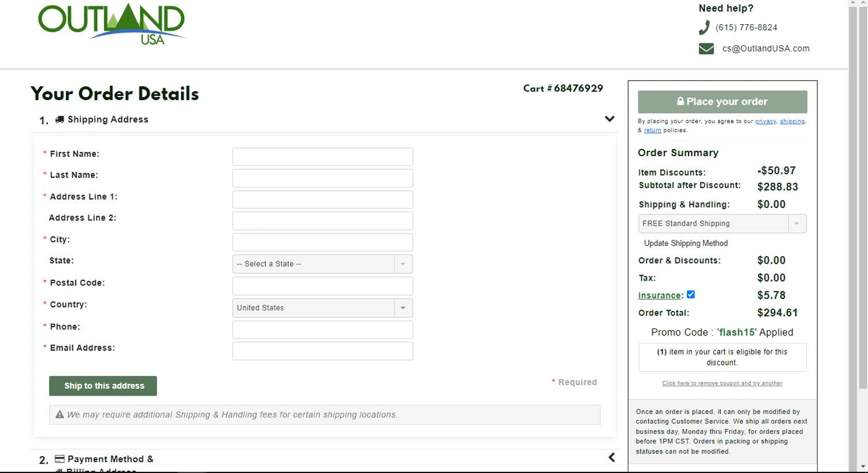Expand the Payment Method section chevron
868x473 pixels.
pyautogui.click(x=611, y=457)
